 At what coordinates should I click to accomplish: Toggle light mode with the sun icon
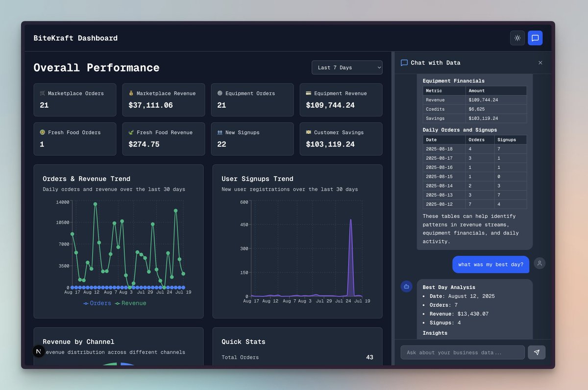517,38
